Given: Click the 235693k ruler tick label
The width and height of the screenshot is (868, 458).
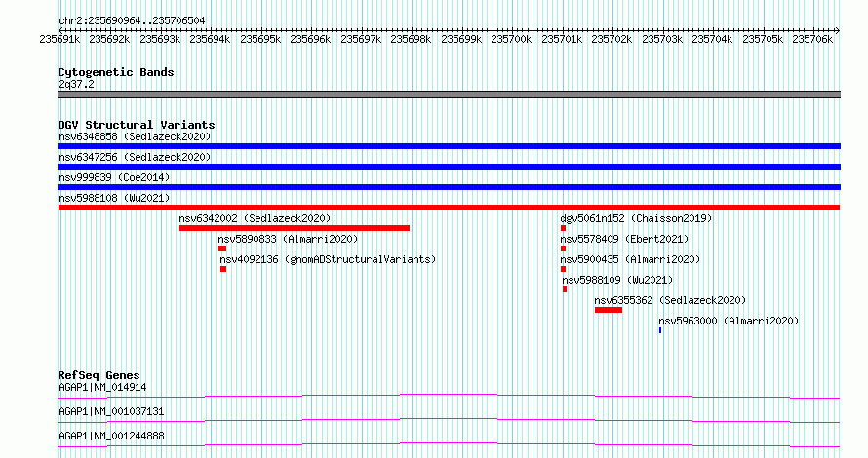Looking at the screenshot, I should pyautogui.click(x=160, y=39).
